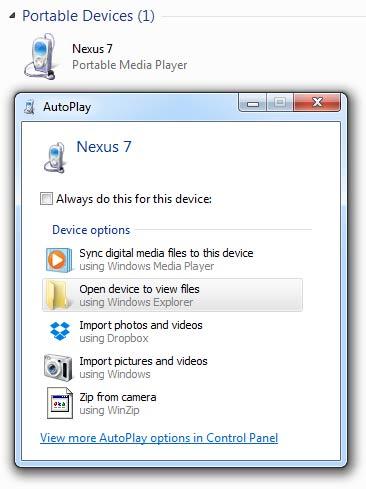The width and height of the screenshot is (366, 489).
Task: Minimize the AutoPlay window
Action: pos(253,103)
